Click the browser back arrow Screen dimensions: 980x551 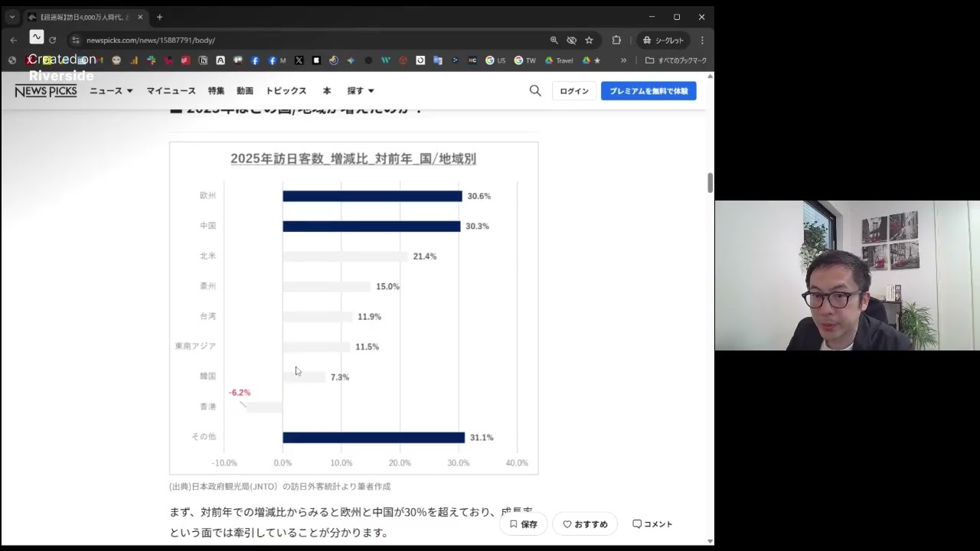13,40
